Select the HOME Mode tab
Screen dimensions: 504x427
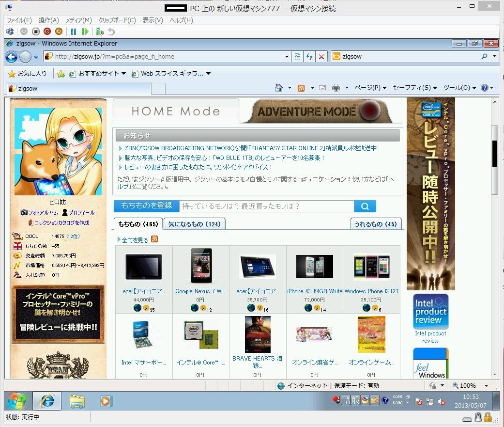[x=176, y=111]
